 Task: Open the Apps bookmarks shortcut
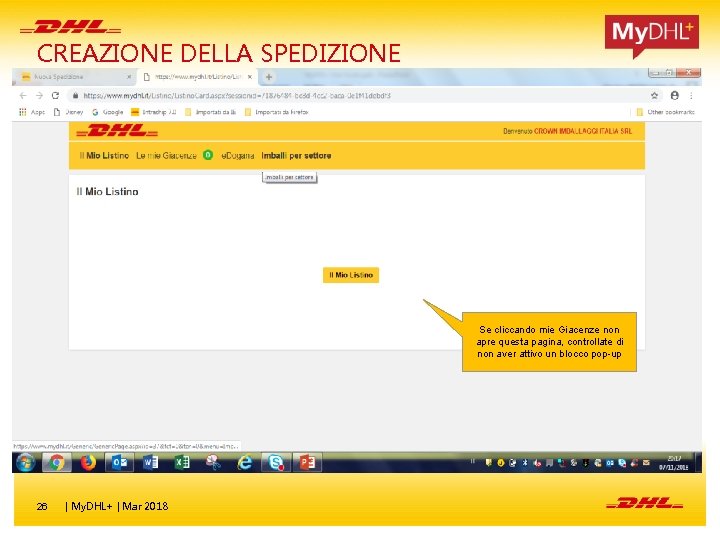tap(32, 112)
